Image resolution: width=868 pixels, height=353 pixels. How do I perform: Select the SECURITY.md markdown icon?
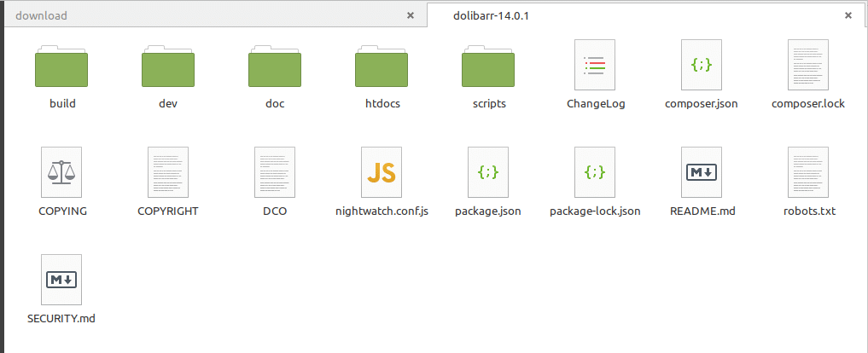tap(61, 280)
